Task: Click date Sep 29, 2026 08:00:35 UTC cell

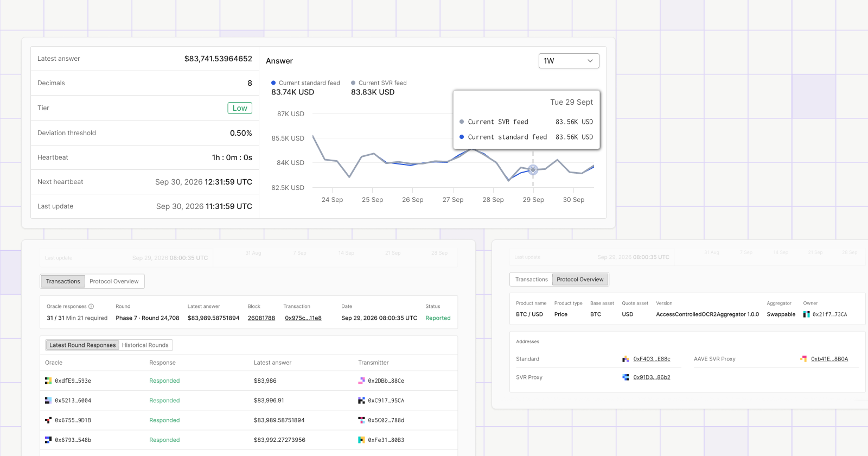Action: click(x=379, y=318)
